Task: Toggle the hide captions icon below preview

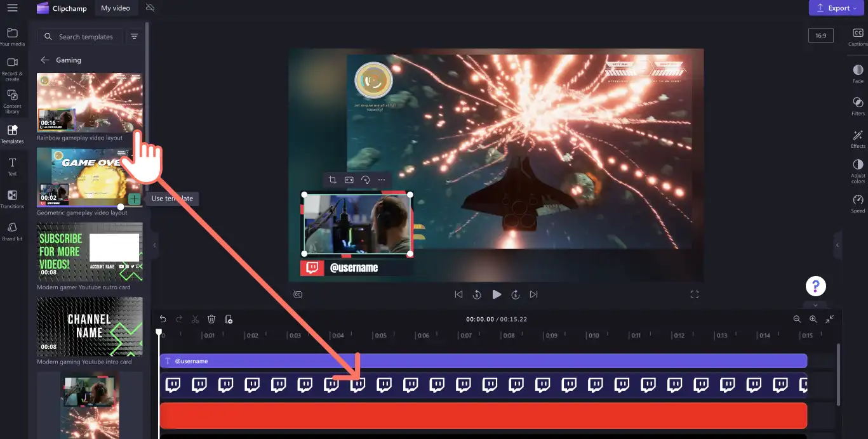Action: 298,294
